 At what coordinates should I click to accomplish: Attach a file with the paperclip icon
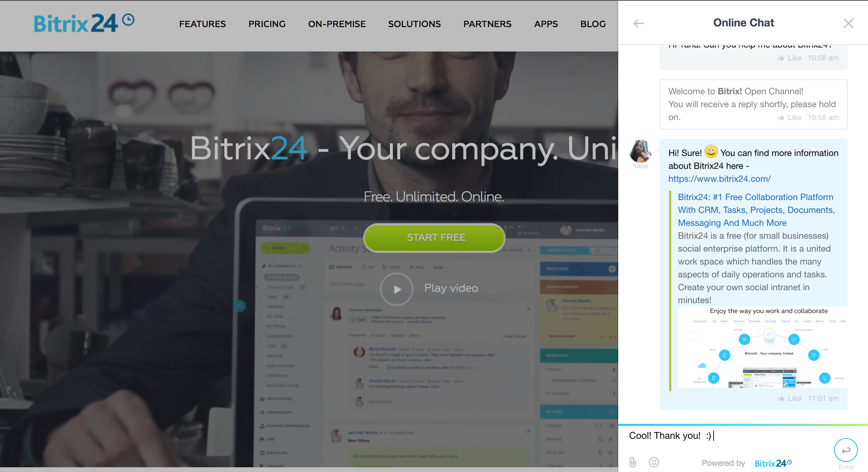click(x=633, y=462)
